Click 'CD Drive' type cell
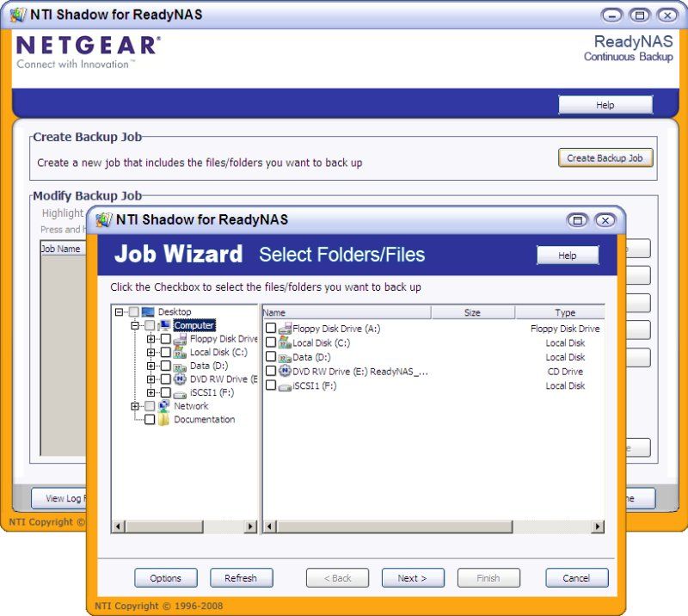This screenshot has width=688, height=616. click(x=565, y=372)
